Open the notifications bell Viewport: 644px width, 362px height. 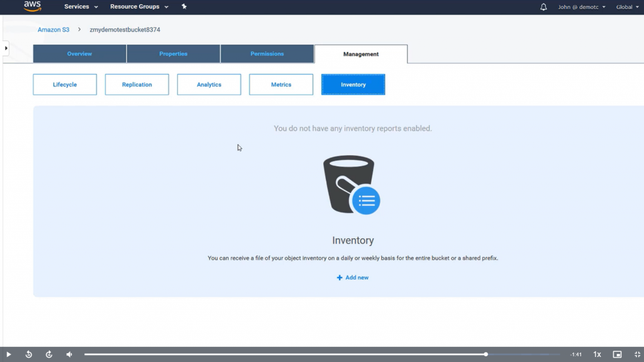543,7
